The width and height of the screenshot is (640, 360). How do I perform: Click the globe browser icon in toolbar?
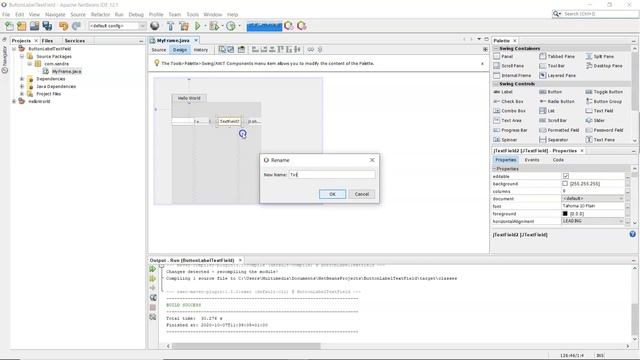[155, 26]
